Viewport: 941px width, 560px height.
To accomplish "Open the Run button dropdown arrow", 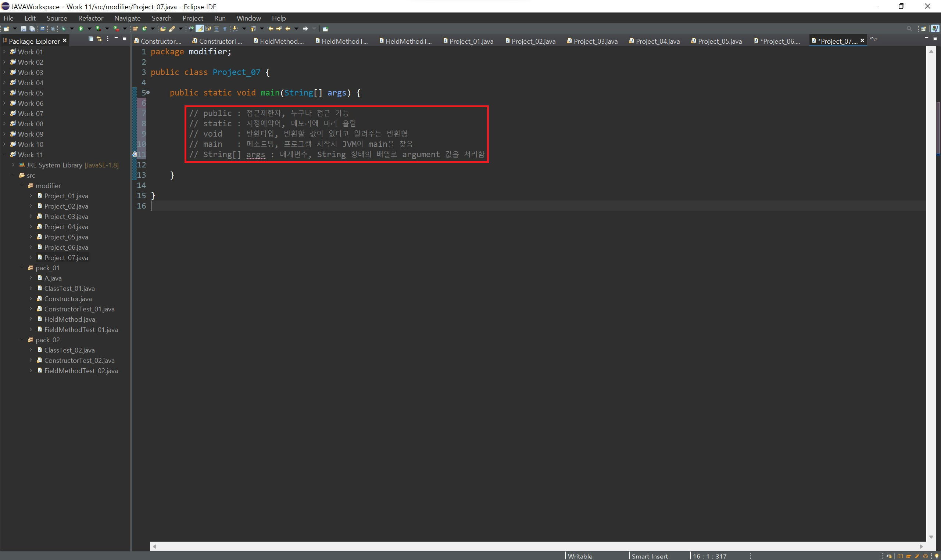I will [x=89, y=29].
